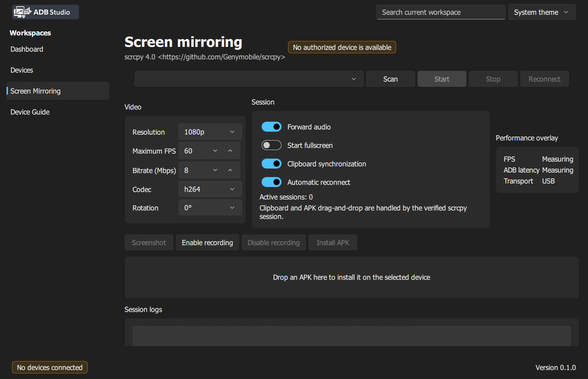Click inside the Session logs box

(351, 336)
